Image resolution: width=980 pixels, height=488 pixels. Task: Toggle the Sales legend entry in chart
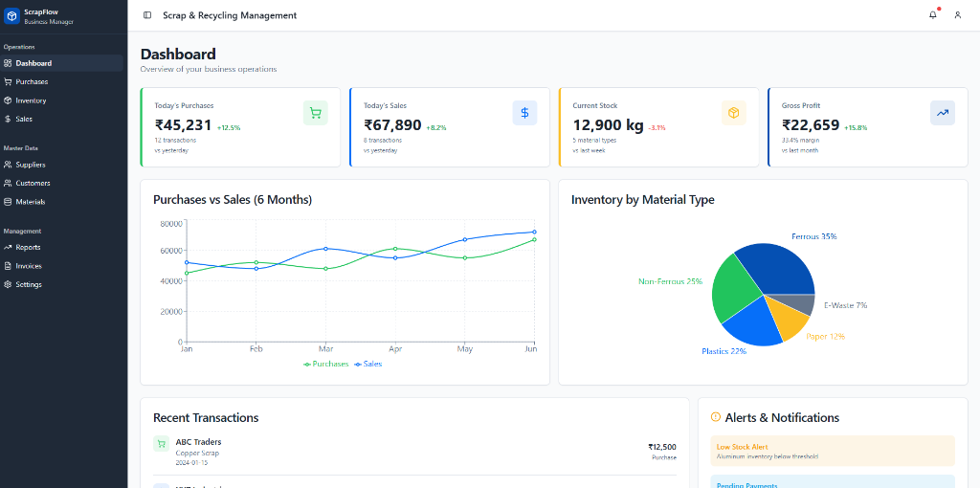(x=368, y=364)
